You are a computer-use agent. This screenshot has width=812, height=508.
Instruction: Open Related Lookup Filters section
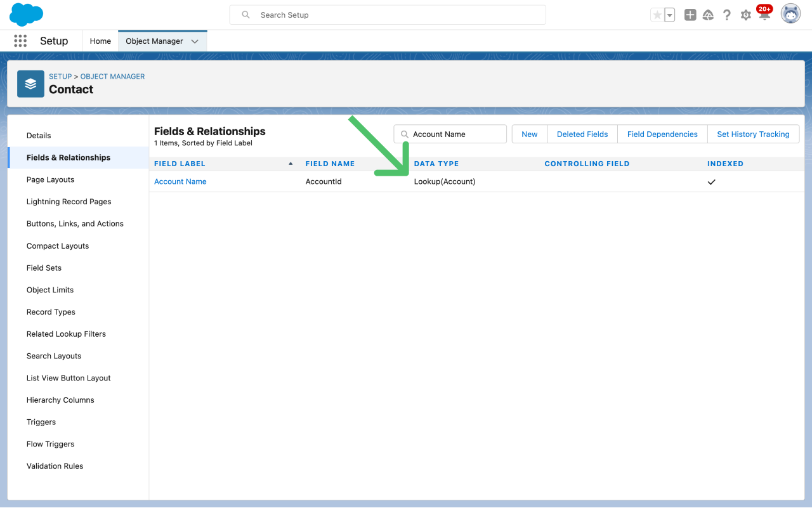click(66, 334)
